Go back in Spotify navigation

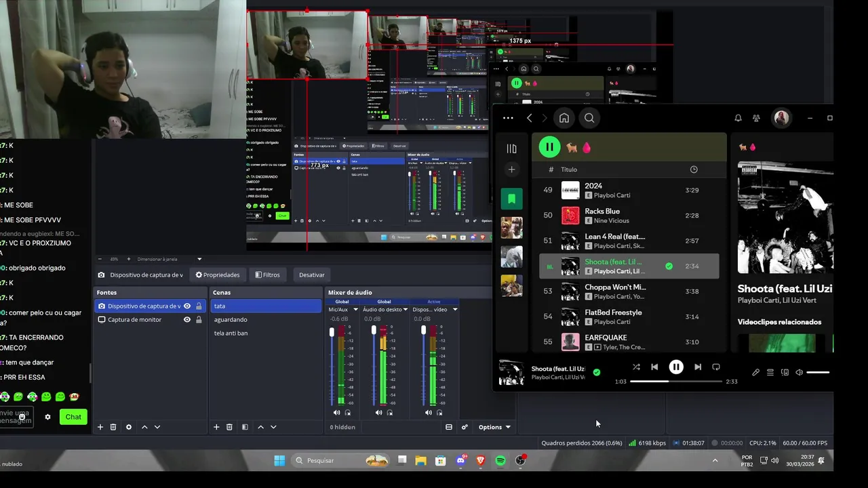[530, 118]
